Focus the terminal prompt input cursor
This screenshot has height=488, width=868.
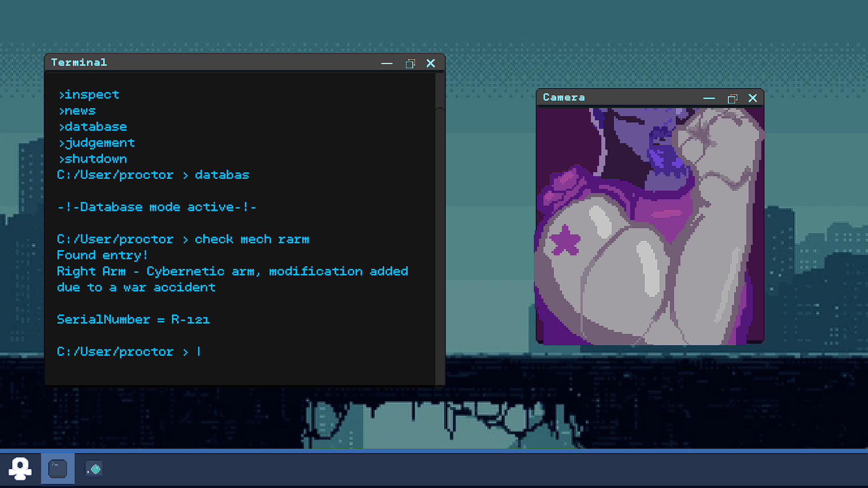pyautogui.click(x=198, y=352)
